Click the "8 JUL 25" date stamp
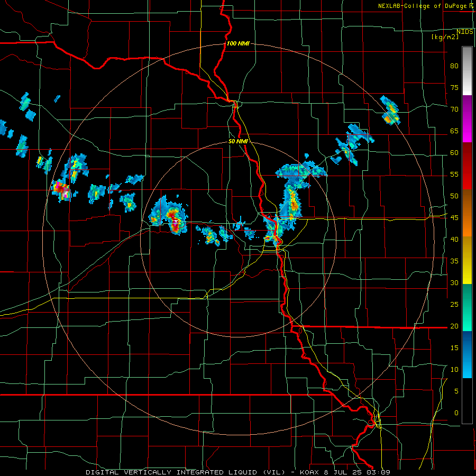 point(344,472)
